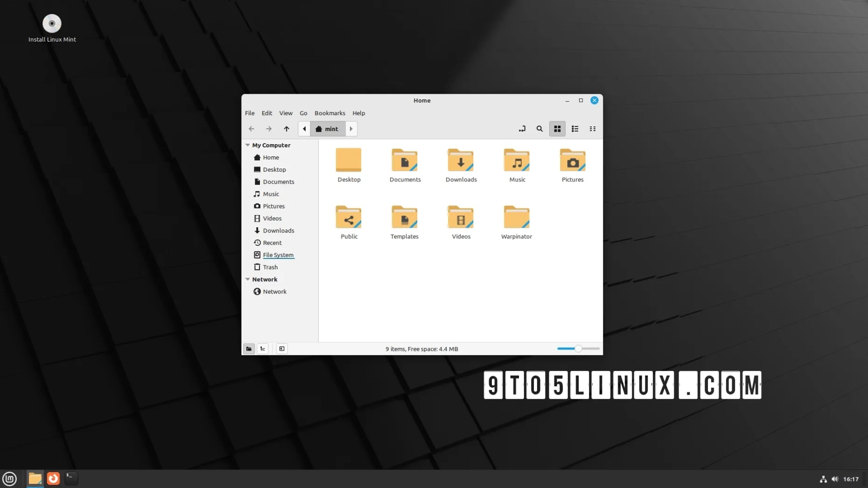Select the Desktop folder icon
This screenshot has width=868, height=488.
[349, 160]
